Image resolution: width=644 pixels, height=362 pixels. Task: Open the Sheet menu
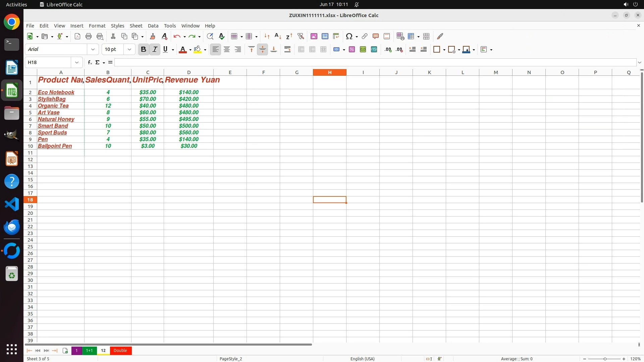coord(136,26)
